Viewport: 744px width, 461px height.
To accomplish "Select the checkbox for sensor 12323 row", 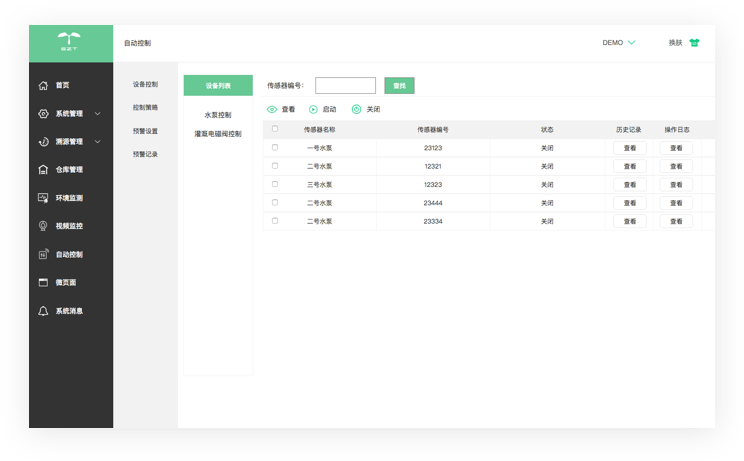I will pyautogui.click(x=275, y=184).
